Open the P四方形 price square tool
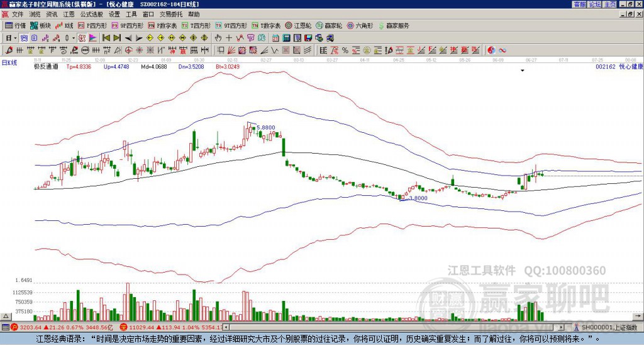 pos(92,25)
